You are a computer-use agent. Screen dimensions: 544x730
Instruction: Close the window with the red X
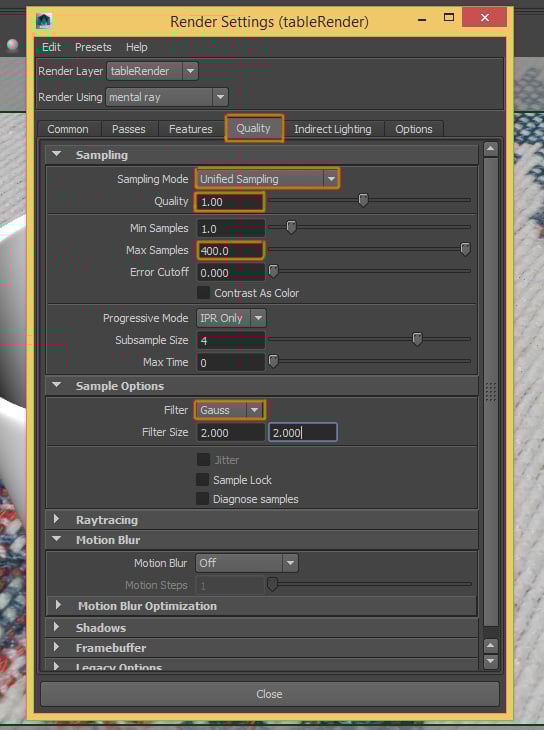coord(484,18)
